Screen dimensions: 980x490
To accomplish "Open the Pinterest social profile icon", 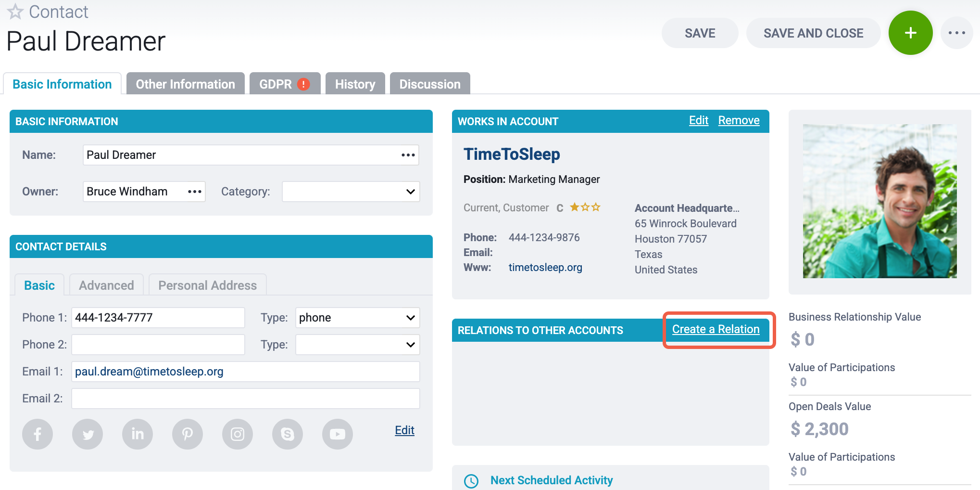I will pos(188,434).
